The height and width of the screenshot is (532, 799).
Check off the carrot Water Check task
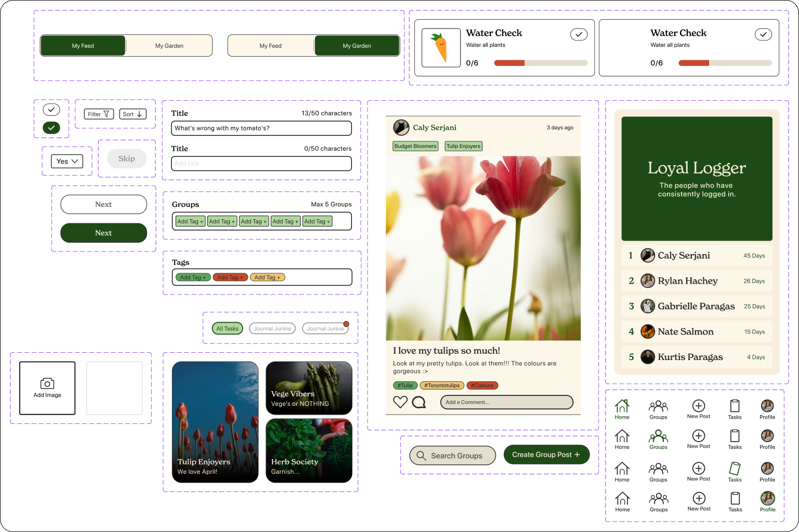[579, 34]
